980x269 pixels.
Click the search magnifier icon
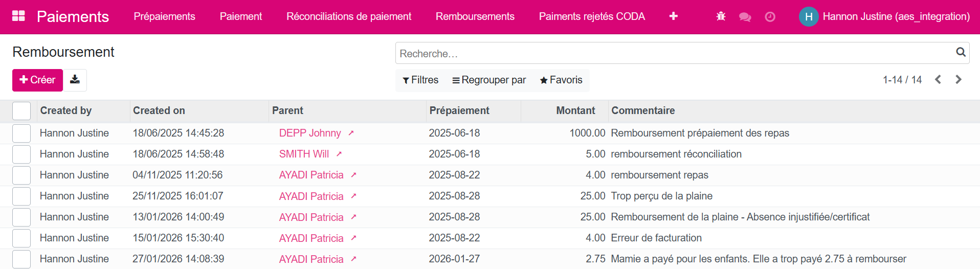[x=961, y=52]
